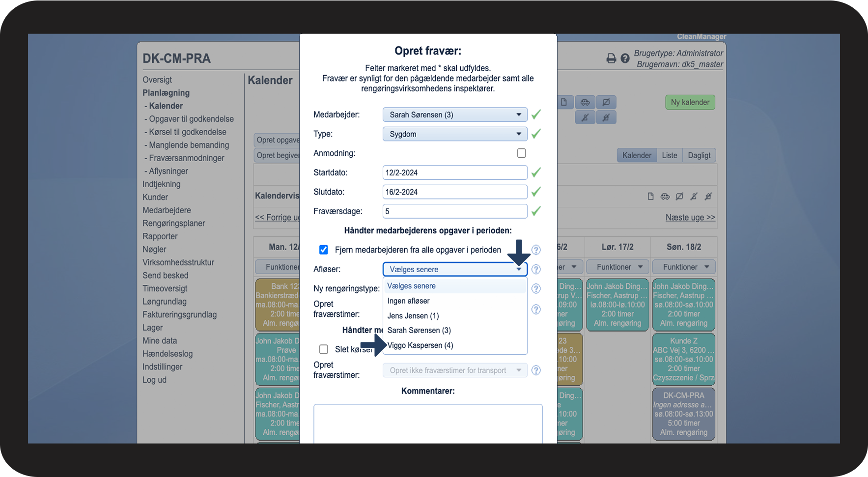This screenshot has height=477, width=868.
Task: Expand Funktioner dropdown under Lør. 17/2
Action: [x=617, y=267]
